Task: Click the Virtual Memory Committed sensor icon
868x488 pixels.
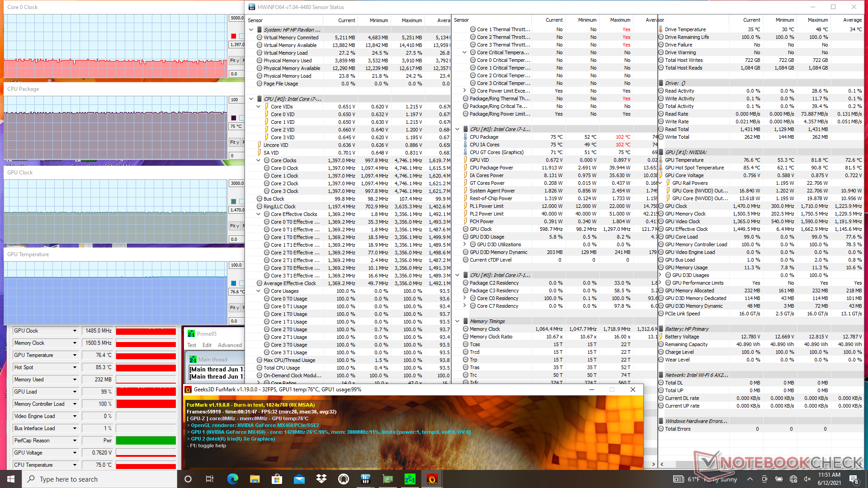Action: [259, 38]
